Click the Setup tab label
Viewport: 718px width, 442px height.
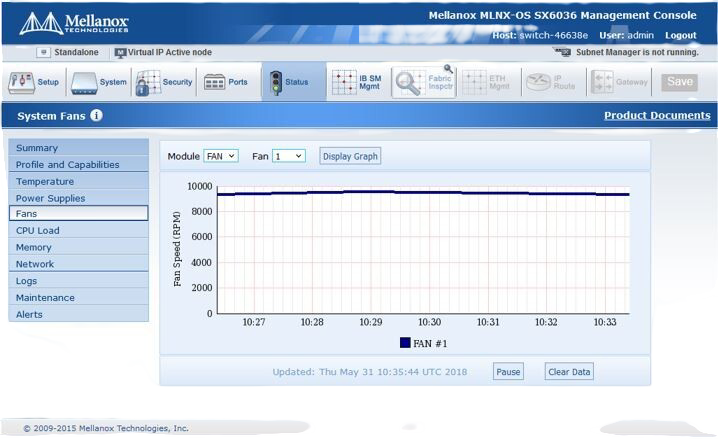click(48, 82)
